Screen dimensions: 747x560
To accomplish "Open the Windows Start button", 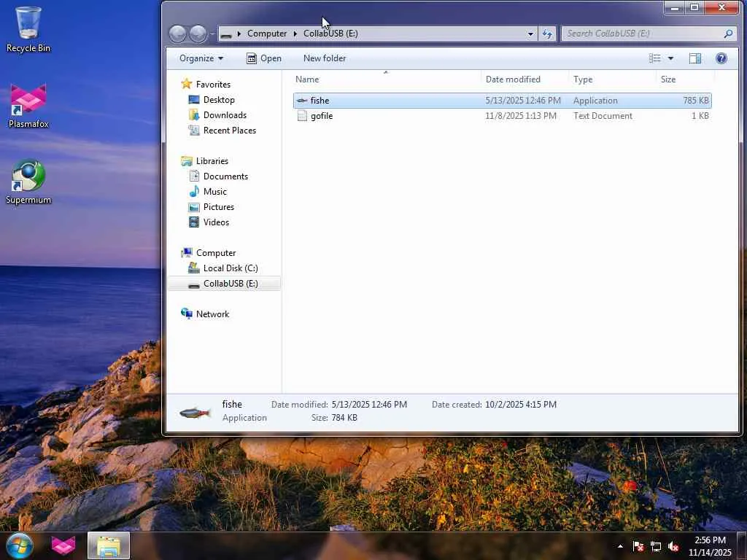I will (19, 545).
